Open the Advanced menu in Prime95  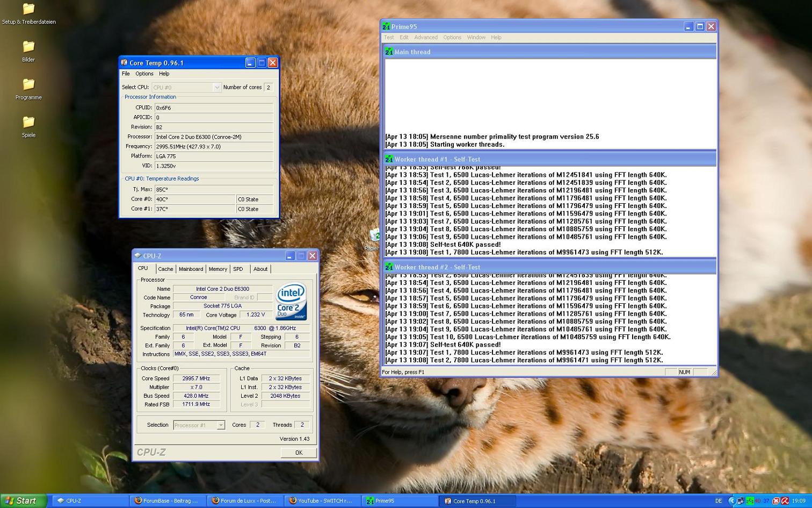click(426, 37)
